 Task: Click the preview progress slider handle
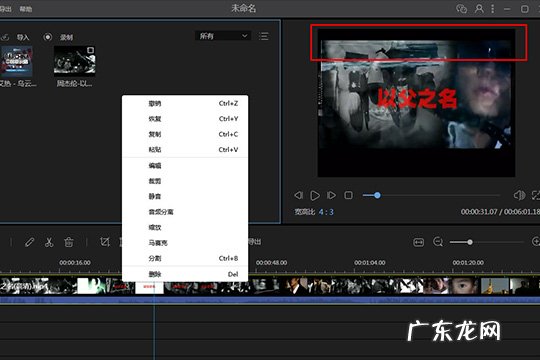click(377, 195)
